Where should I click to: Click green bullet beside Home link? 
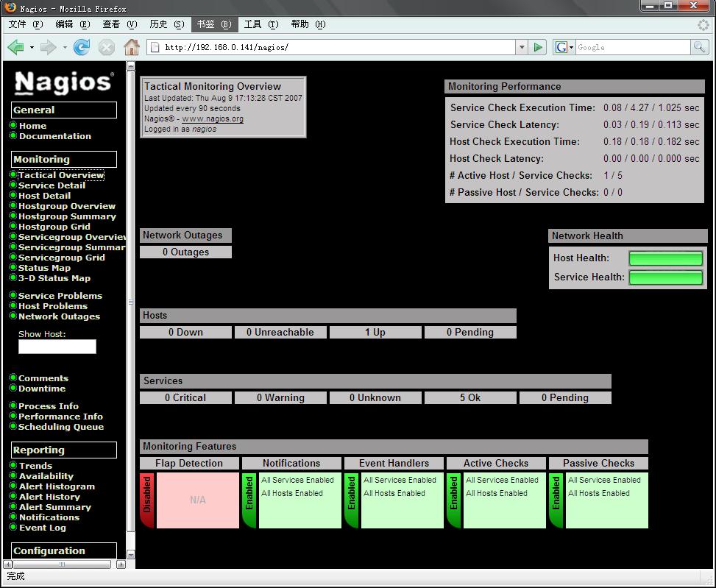point(13,125)
